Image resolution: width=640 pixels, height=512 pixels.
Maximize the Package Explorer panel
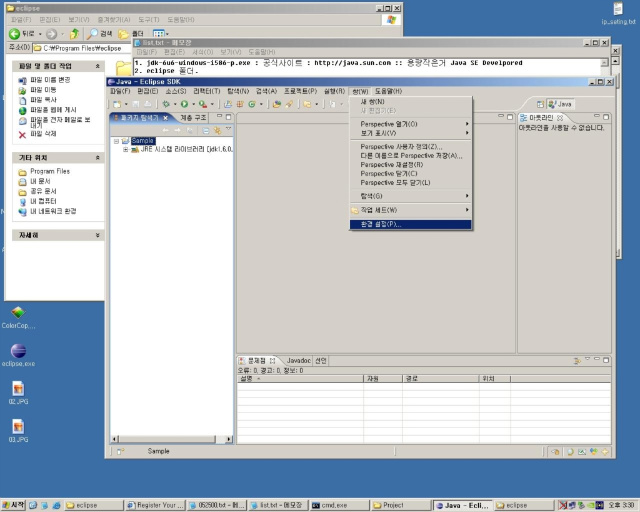point(228,117)
